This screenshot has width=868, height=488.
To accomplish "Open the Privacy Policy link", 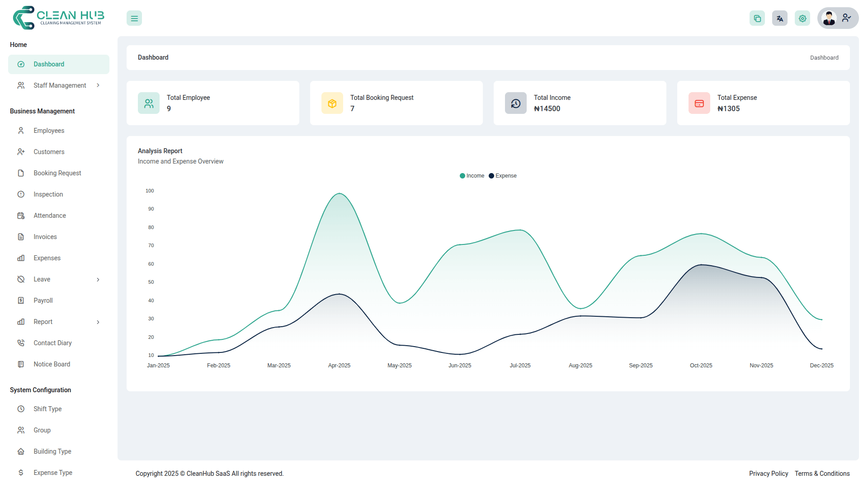I will [768, 474].
